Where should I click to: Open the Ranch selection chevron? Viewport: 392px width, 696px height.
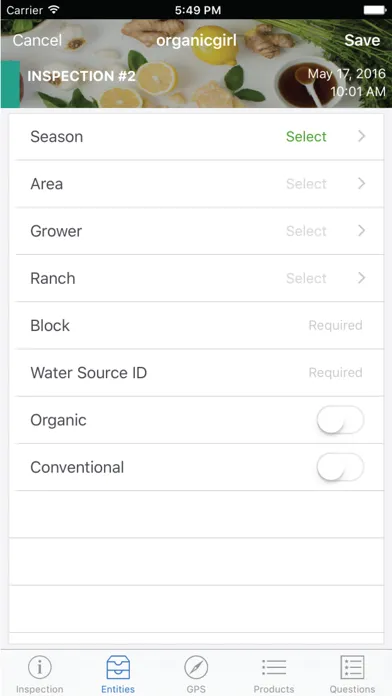coord(362,278)
